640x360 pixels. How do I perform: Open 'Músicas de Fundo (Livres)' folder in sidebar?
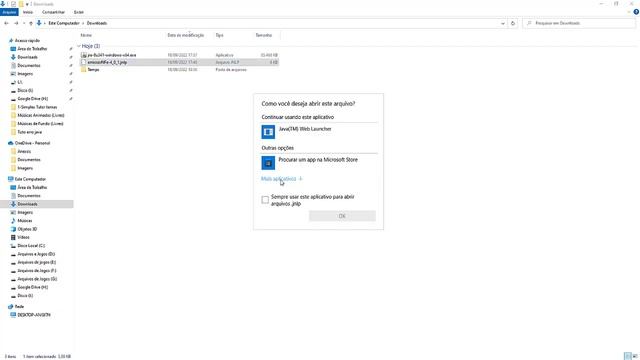point(40,124)
